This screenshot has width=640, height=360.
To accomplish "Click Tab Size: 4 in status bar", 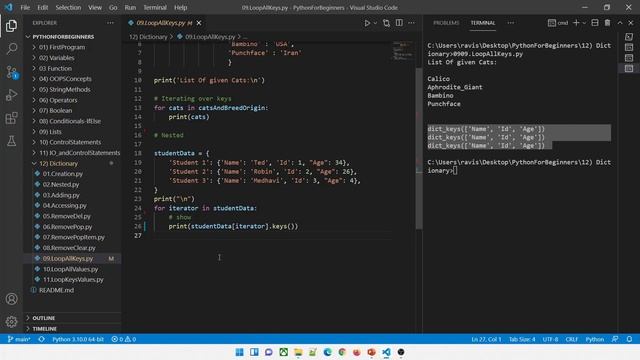I will 522,339.
